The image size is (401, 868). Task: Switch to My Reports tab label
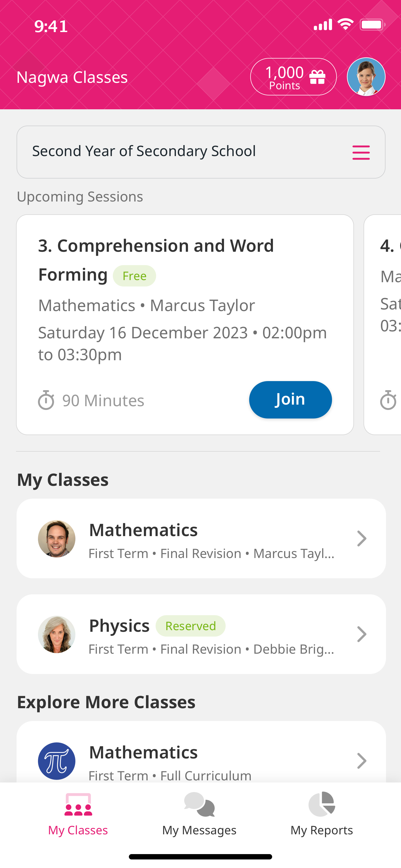[322, 830]
